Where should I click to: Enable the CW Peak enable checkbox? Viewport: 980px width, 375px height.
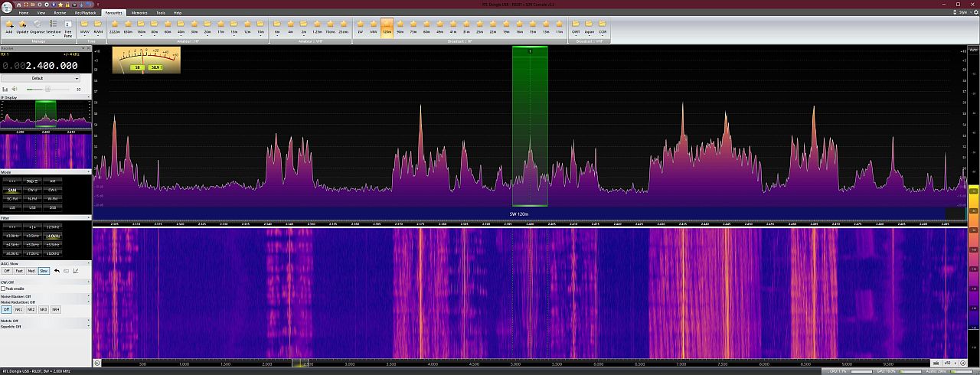pyautogui.click(x=3, y=289)
